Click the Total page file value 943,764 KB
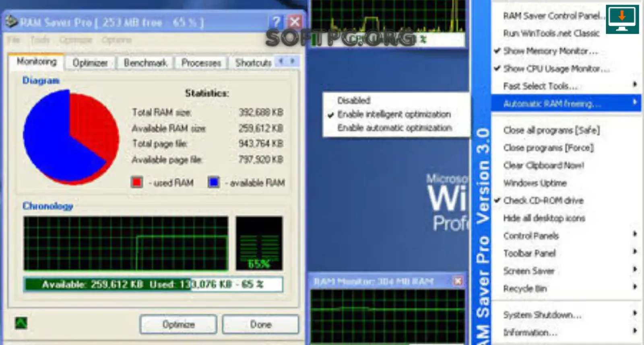The height and width of the screenshot is (345, 644). tap(261, 144)
